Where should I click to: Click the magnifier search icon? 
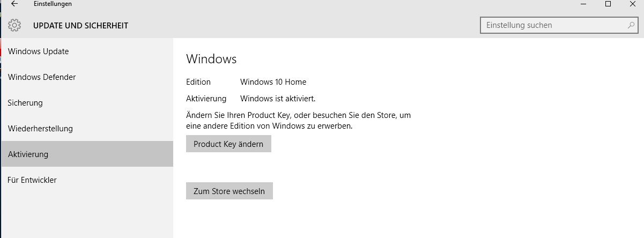click(631, 25)
